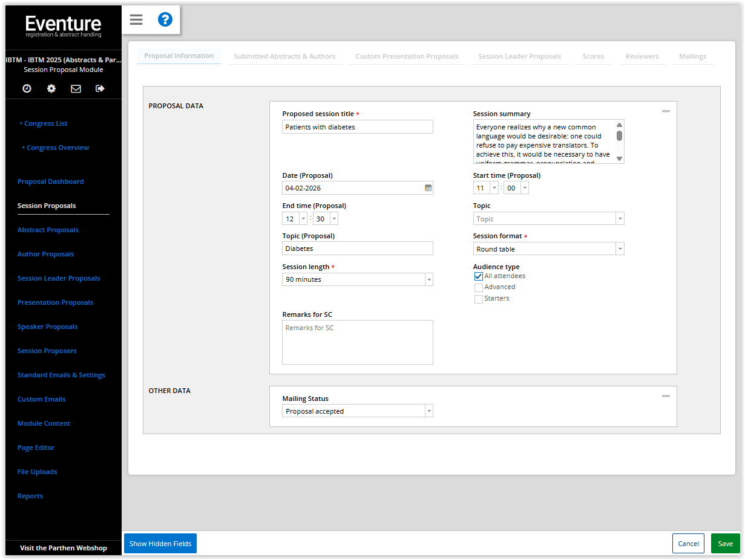745x560 pixels.
Task: Select Session Proposals in the sidebar
Action: click(47, 206)
